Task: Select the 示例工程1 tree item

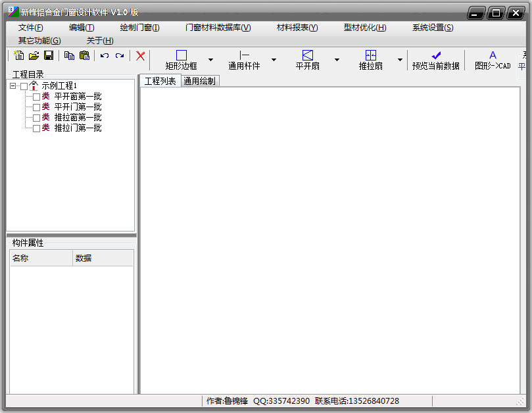Action: click(59, 85)
